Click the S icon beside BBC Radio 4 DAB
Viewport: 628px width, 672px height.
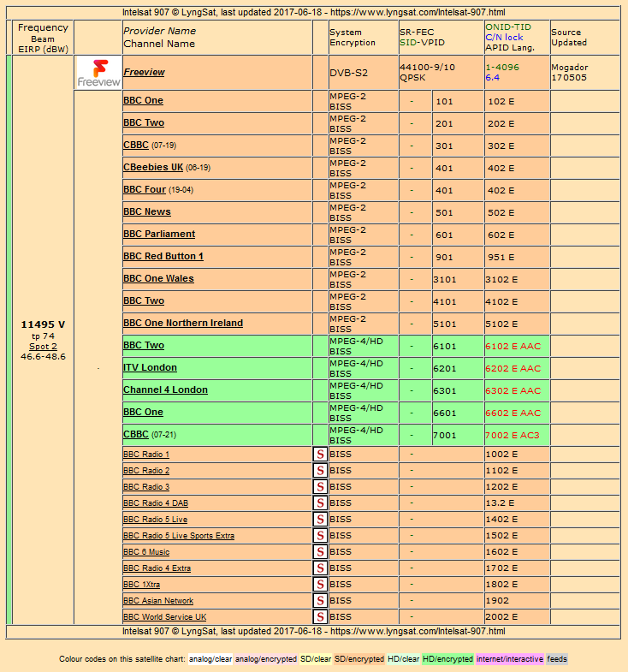[x=320, y=503]
